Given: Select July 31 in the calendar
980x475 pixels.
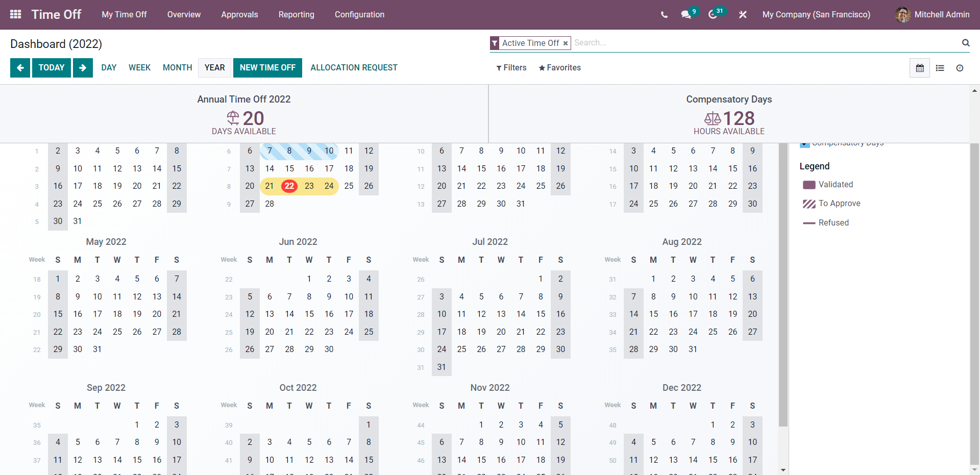Looking at the screenshot, I should pos(442,367).
